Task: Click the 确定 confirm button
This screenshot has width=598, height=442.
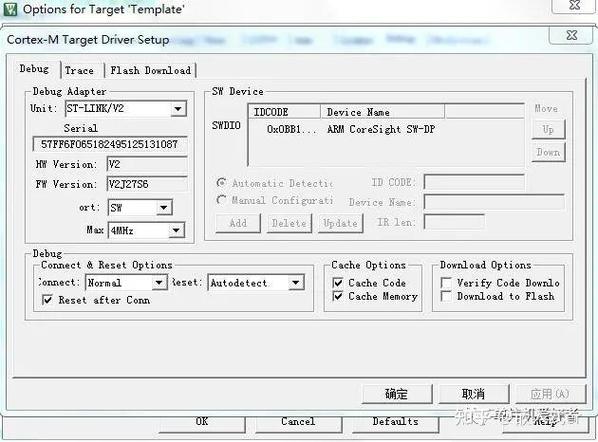Action: pos(397,394)
